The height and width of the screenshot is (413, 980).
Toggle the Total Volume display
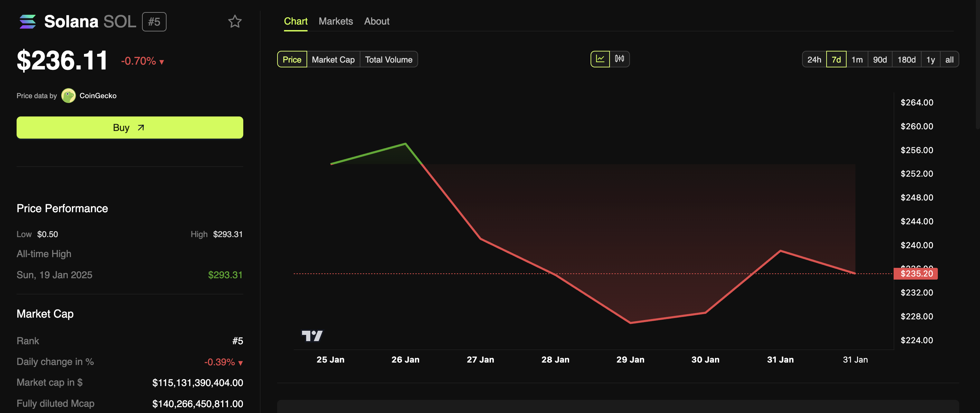[x=389, y=59]
